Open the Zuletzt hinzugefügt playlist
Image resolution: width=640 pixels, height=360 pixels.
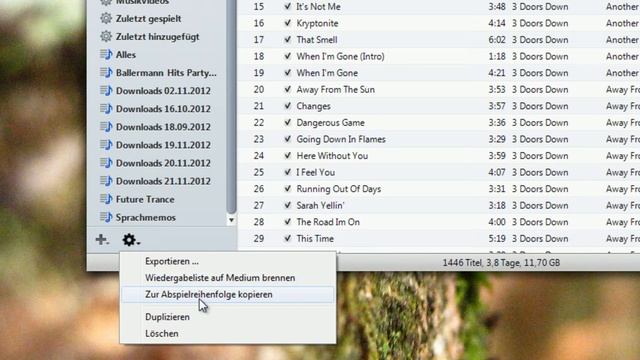coord(158,36)
